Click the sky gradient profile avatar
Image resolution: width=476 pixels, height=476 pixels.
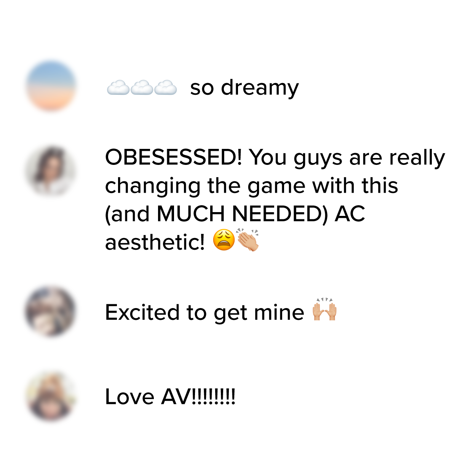51,86
